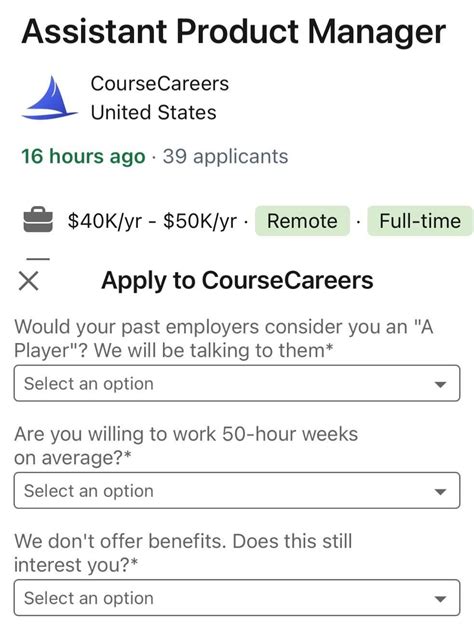The image size is (474, 634).
Task: Close the Apply to CourseCareers sheet
Action: tap(28, 281)
